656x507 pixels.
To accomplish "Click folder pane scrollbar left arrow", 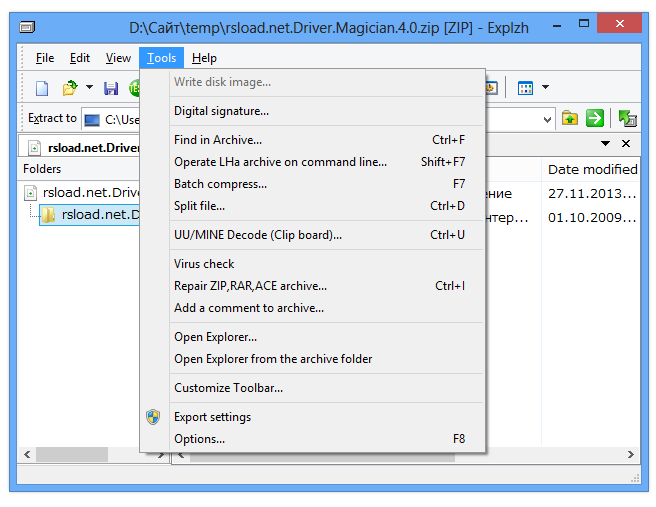I will click(x=27, y=455).
